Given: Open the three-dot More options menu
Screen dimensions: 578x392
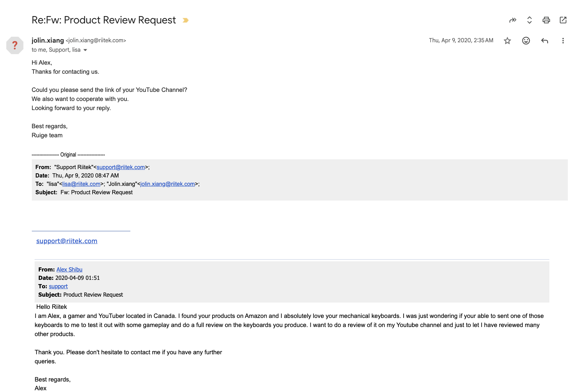Looking at the screenshot, I should 563,41.
